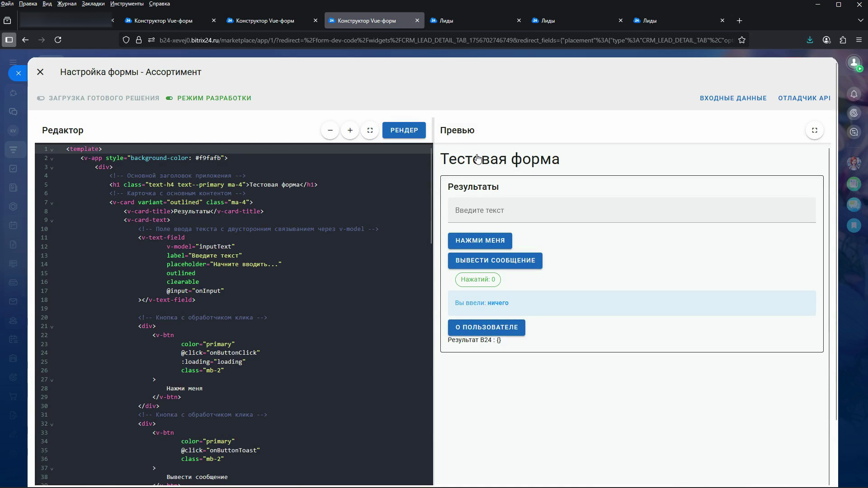
Task: Toggle the 'Режим разработки' switch
Action: (170, 98)
